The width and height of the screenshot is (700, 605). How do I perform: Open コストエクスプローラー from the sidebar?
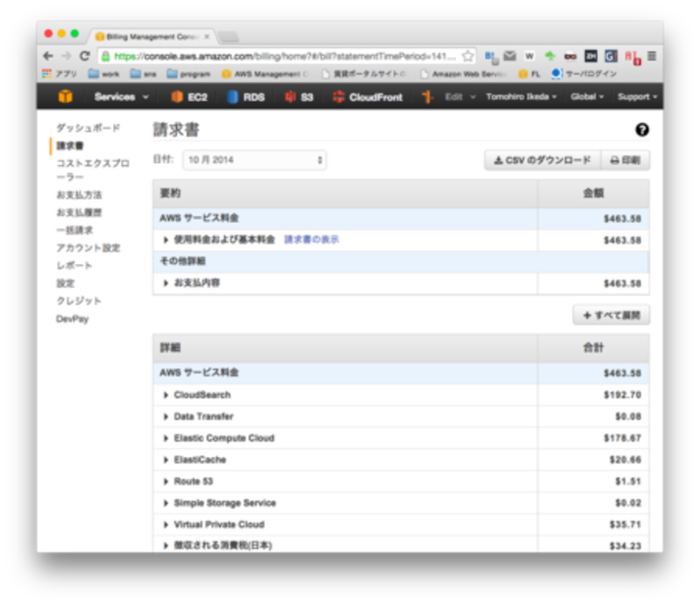[93, 170]
